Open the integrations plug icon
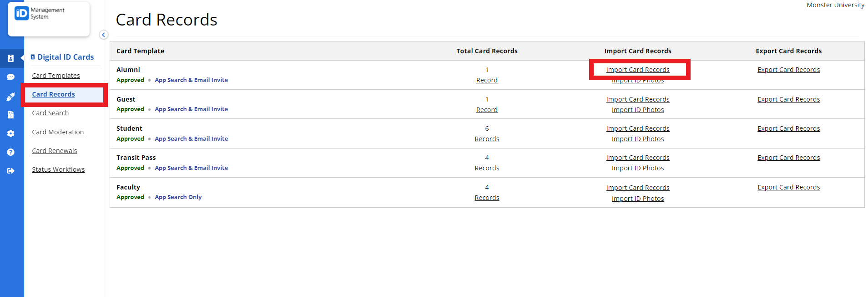This screenshot has height=297, width=868. (x=11, y=97)
